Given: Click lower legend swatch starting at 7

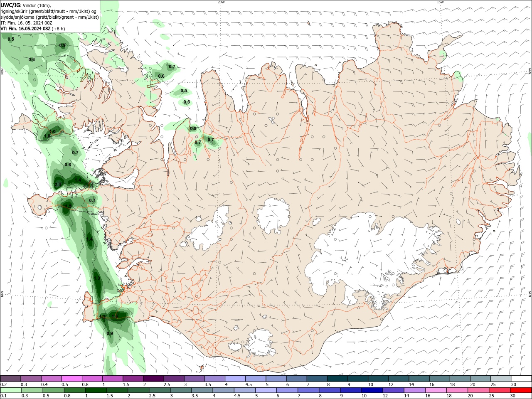Looking at the screenshot, I should click(308, 390).
